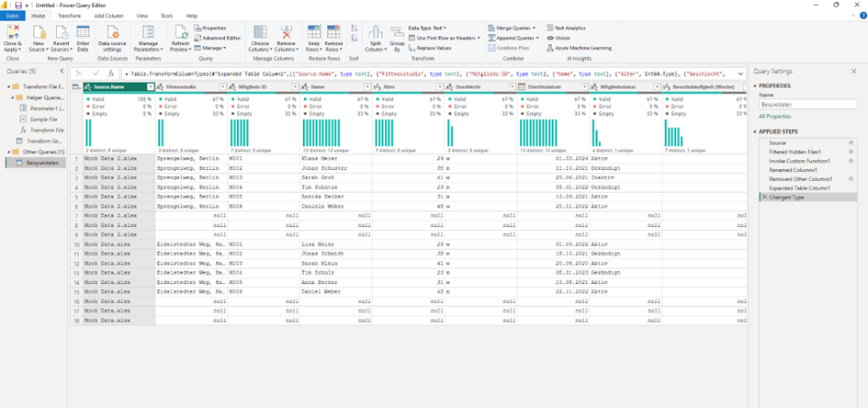This screenshot has height=408, width=868.
Task: Cancel formula edit with X icon
Action: coord(79,74)
